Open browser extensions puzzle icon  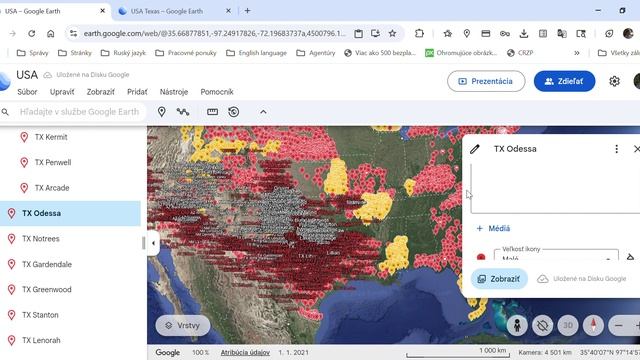[419, 33]
